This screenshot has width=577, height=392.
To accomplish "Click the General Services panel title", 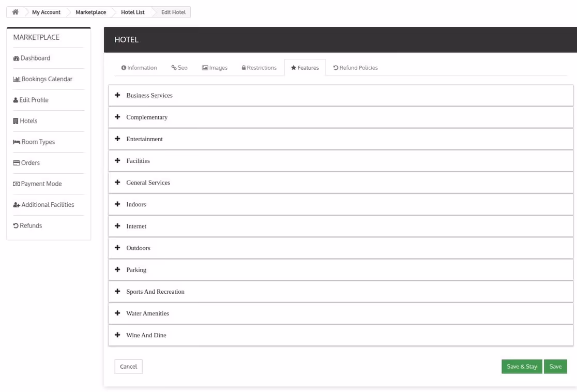I will click(x=148, y=183).
